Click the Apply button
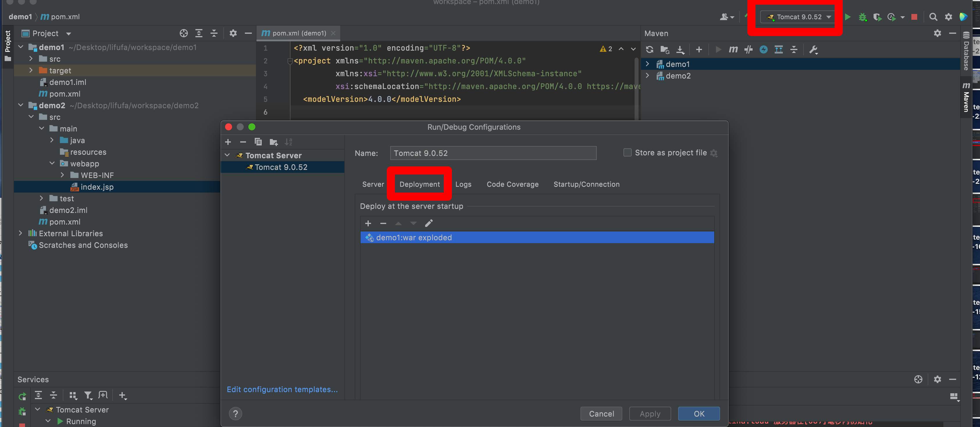 [650, 414]
